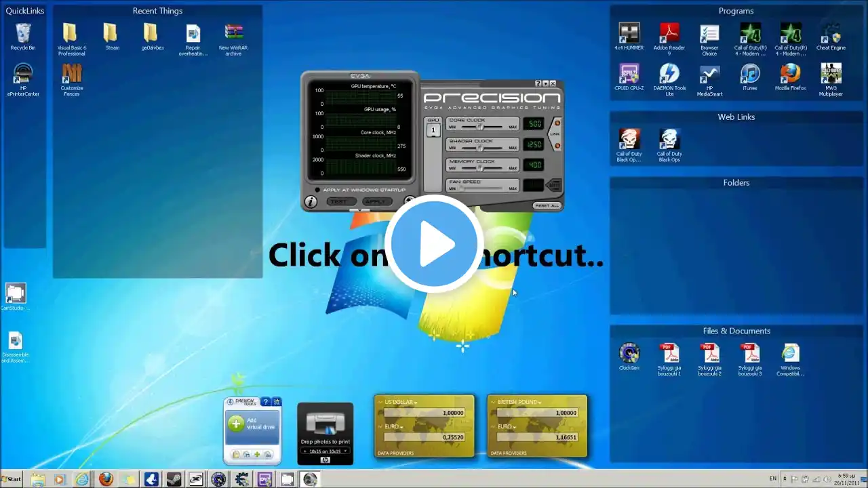Open HP MediaSmart shortcut
Screen dimensions: 868x488
tap(709, 79)
